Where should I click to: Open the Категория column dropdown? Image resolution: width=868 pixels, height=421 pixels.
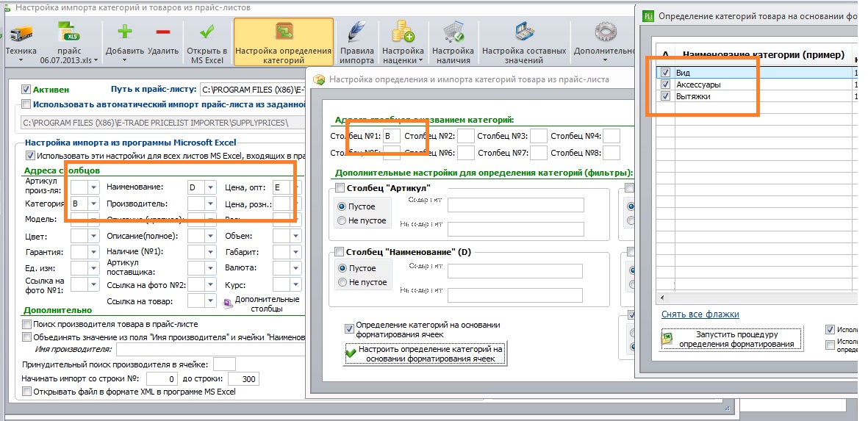click(x=93, y=204)
